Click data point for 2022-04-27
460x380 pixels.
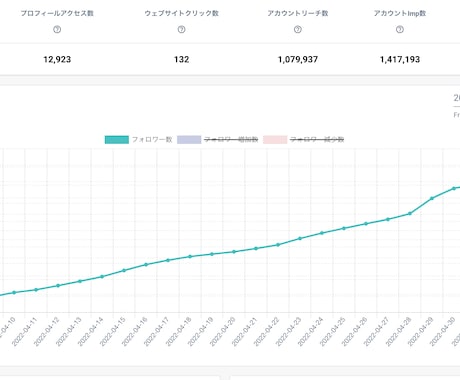tap(388, 219)
